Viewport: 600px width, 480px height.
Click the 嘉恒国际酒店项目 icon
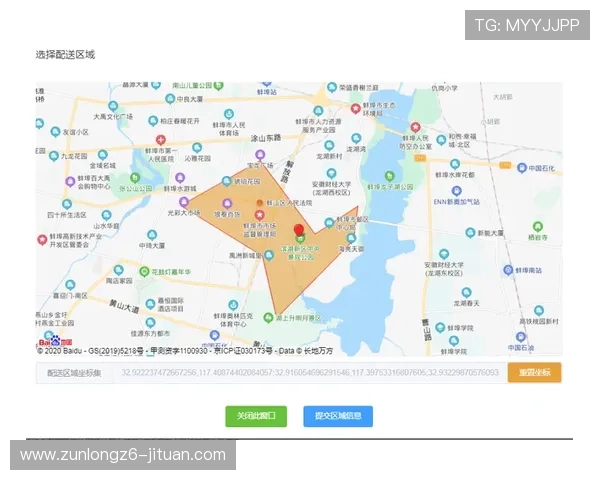pyautogui.click(x=150, y=304)
